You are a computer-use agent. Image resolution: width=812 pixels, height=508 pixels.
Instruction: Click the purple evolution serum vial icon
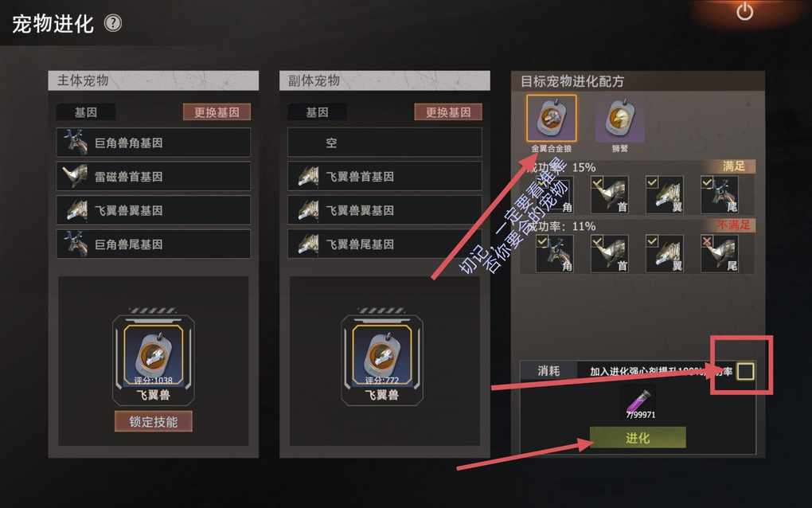tap(639, 401)
